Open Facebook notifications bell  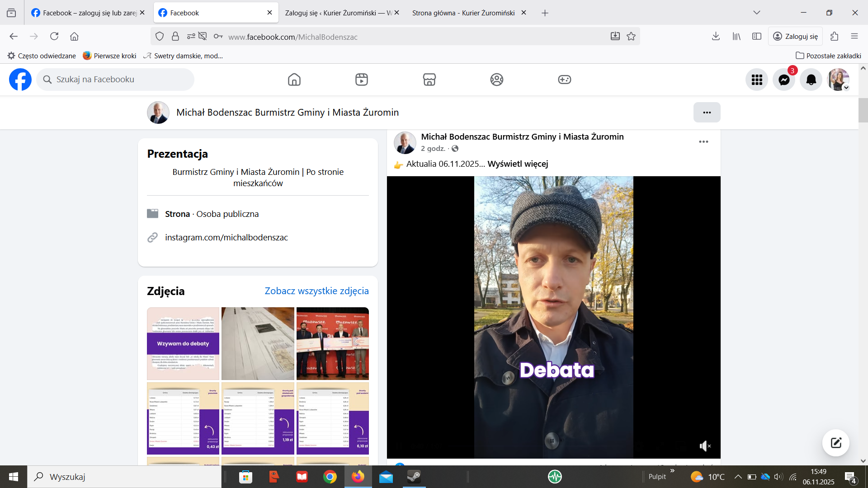point(811,80)
